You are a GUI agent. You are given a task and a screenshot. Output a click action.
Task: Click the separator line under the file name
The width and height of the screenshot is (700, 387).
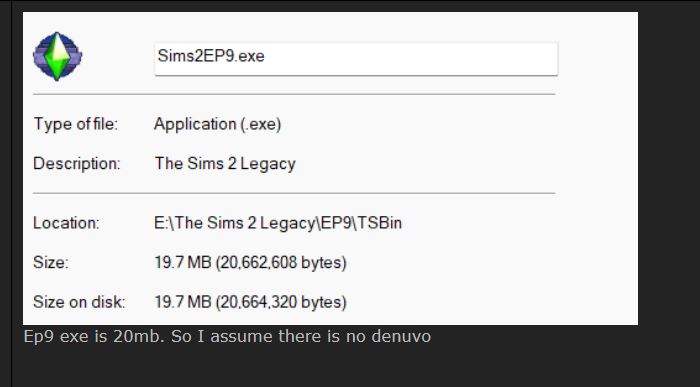pos(294,94)
